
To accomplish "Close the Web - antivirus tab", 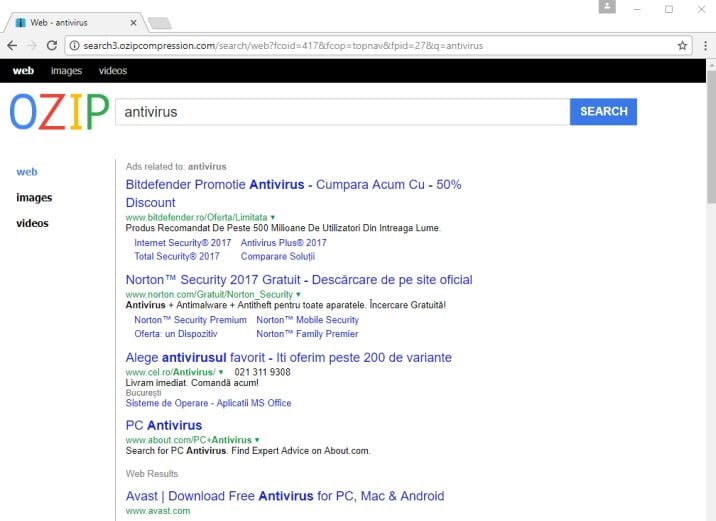I will pyautogui.click(x=133, y=21).
